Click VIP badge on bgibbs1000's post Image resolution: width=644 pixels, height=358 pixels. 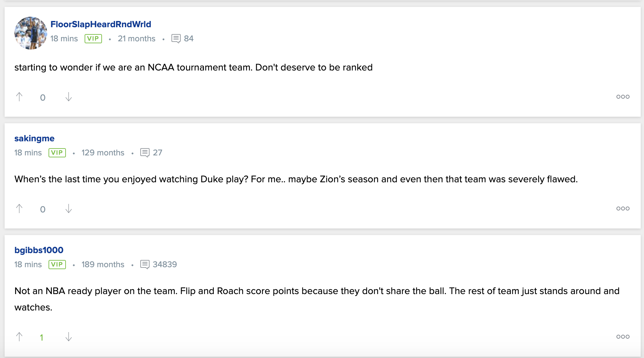[x=57, y=265]
